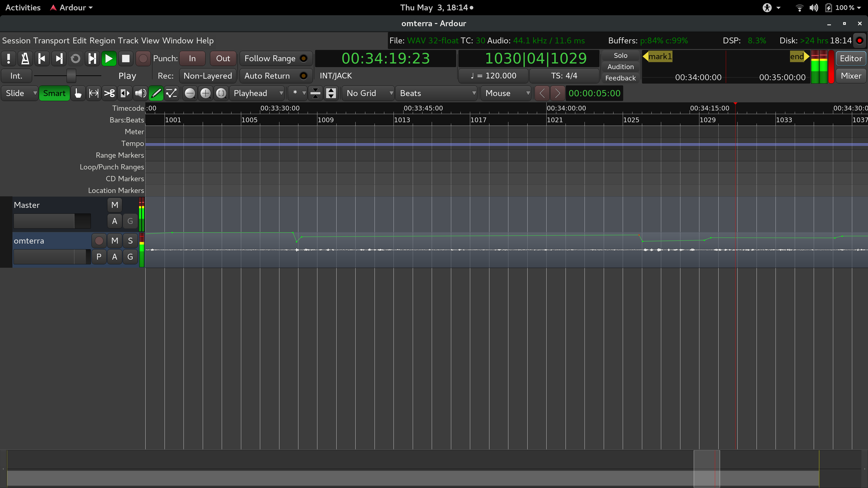Switch to the Mixer window button
This screenshot has height=488, width=868.
click(850, 76)
